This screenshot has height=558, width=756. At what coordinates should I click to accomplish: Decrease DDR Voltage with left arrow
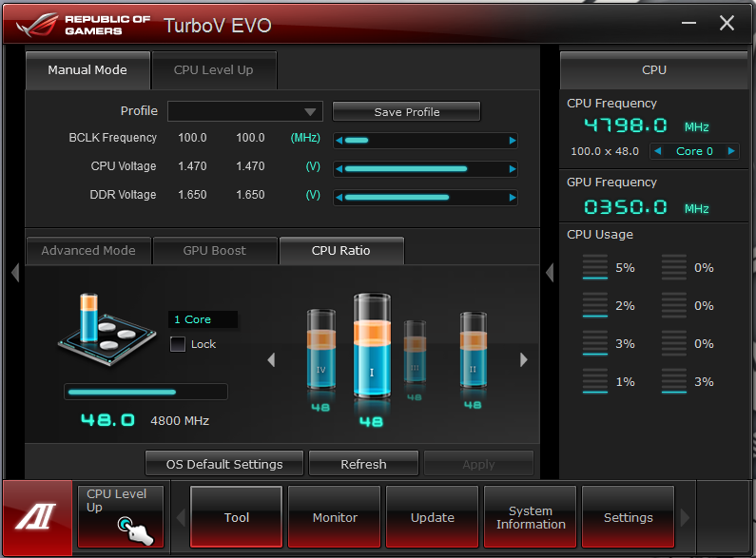point(339,198)
